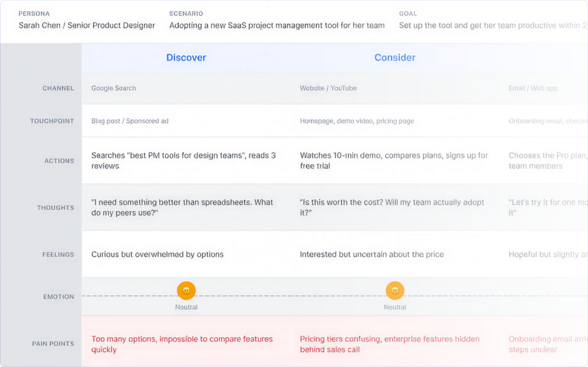Click the FEELINGS row label
The height and width of the screenshot is (367, 588).
(x=58, y=254)
